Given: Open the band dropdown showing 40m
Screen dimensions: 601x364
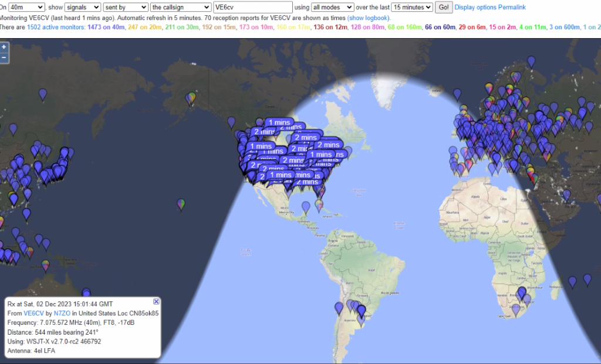Looking at the screenshot, I should pyautogui.click(x=27, y=7).
